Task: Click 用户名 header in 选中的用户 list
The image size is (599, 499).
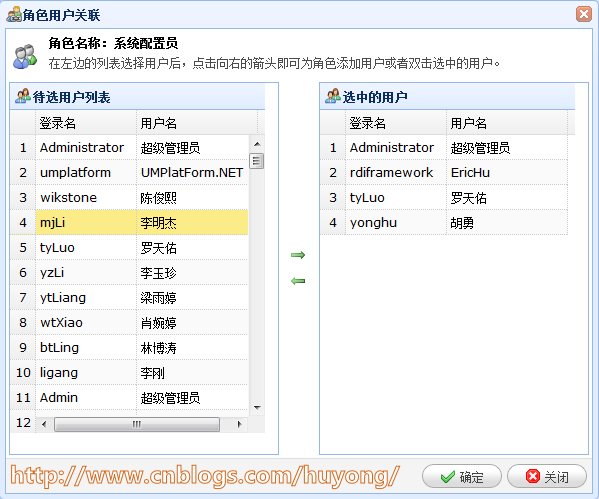Action: tap(507, 123)
